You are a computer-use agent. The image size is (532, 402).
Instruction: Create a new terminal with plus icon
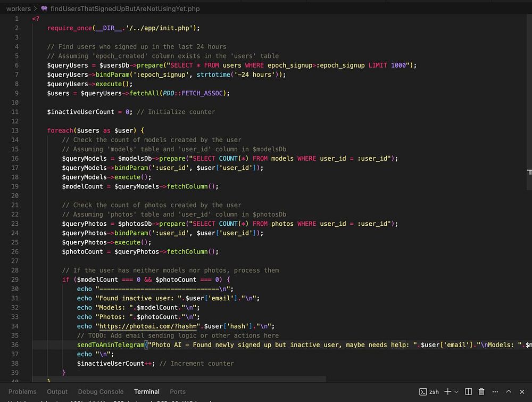click(x=447, y=392)
